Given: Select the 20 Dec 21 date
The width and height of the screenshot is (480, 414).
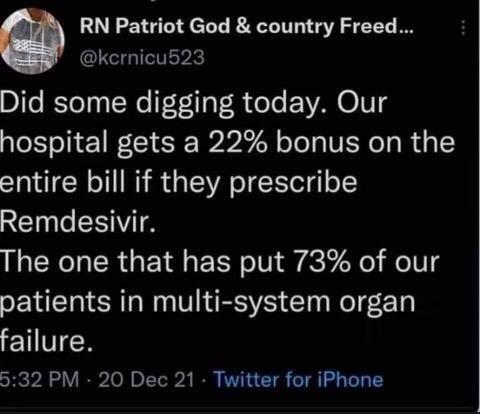Looking at the screenshot, I should click(x=146, y=379).
